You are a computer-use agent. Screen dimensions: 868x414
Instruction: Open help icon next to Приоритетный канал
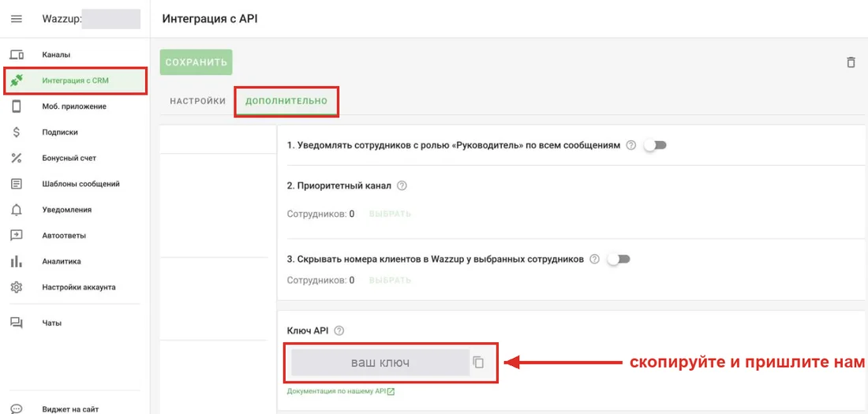(x=402, y=186)
